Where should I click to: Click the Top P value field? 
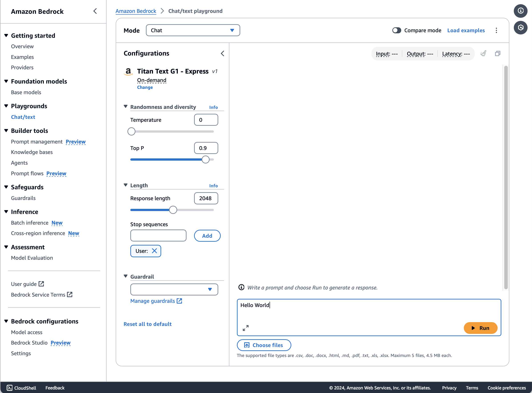(206, 148)
